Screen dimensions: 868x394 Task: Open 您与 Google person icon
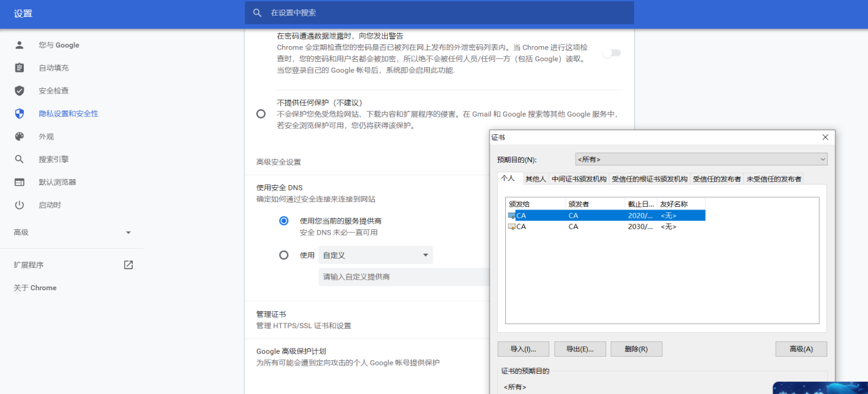coord(19,45)
